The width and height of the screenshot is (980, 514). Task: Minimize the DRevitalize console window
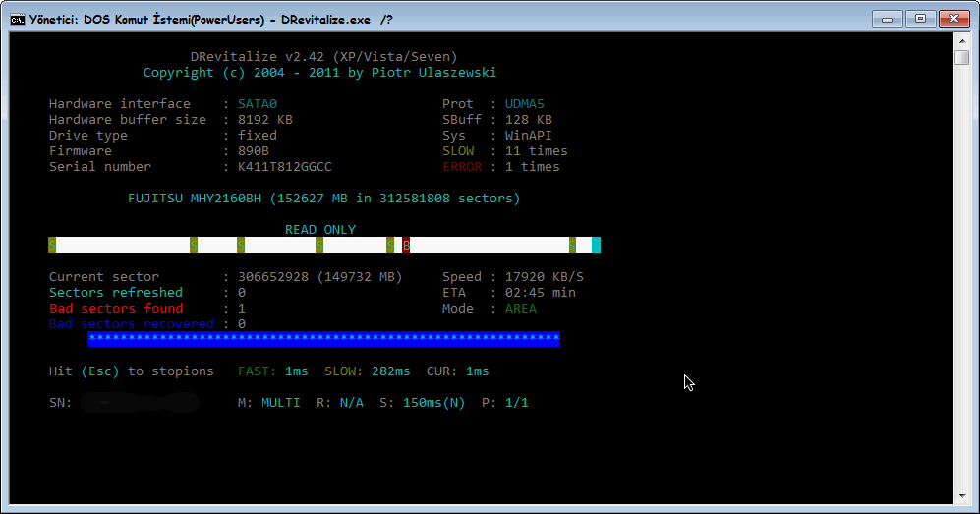click(x=887, y=19)
